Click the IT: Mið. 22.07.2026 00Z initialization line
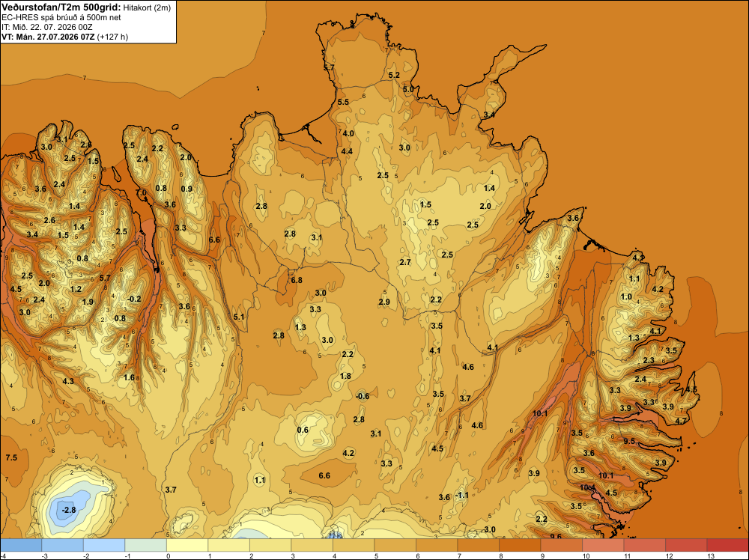 [x=46, y=27]
